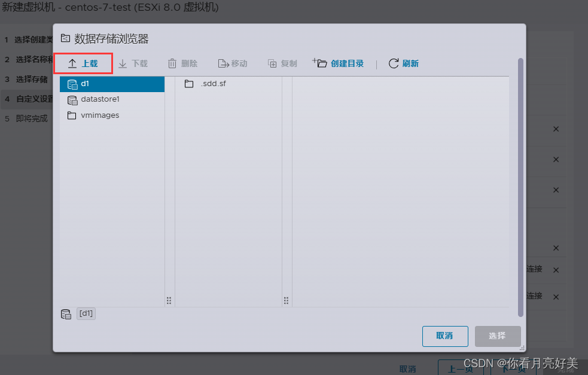The height and width of the screenshot is (375, 588).
Task: Click the 复制 copy toolbar button
Action: 282,63
